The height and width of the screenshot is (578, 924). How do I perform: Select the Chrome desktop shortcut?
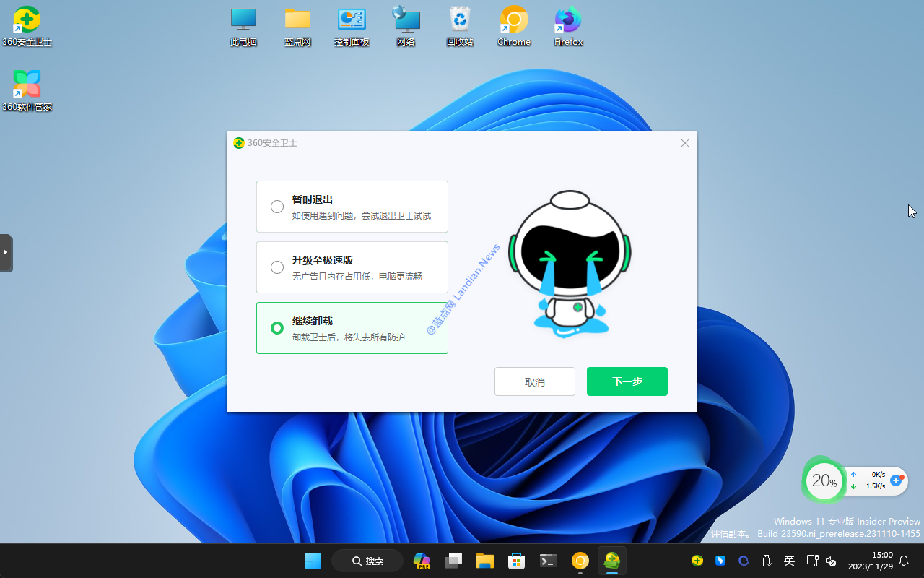[514, 27]
